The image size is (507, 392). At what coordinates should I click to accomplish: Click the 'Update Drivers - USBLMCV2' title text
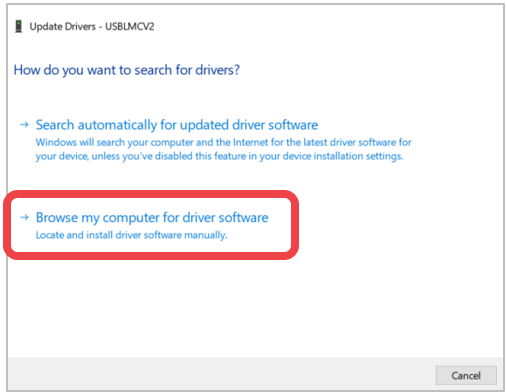pyautogui.click(x=92, y=26)
